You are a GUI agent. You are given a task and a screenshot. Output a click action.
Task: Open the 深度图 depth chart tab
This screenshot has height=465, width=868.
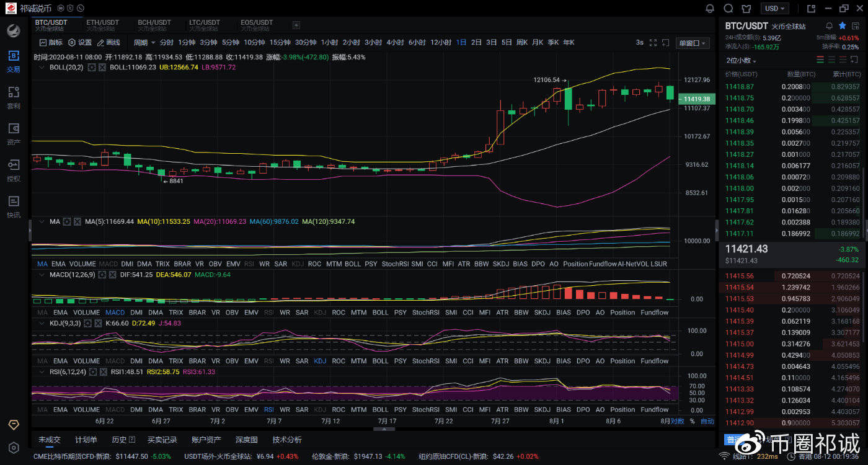(x=246, y=440)
